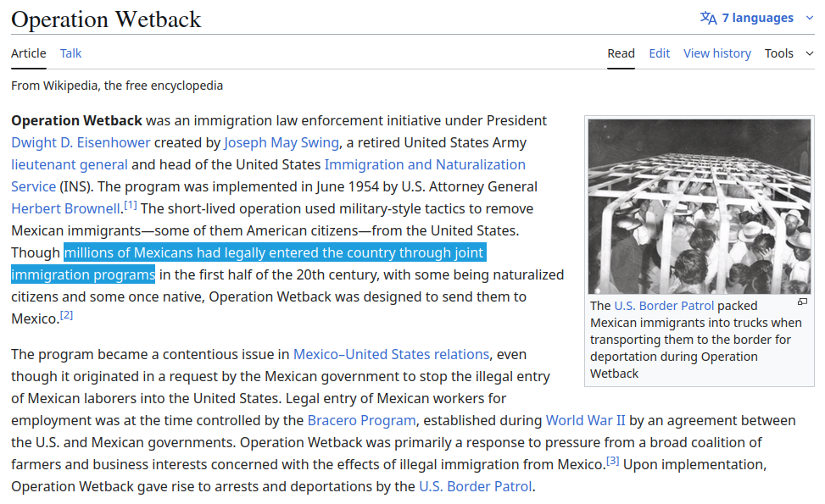The image size is (825, 504).
Task: Click caption text 'deportation during Operation'
Action: tap(674, 357)
